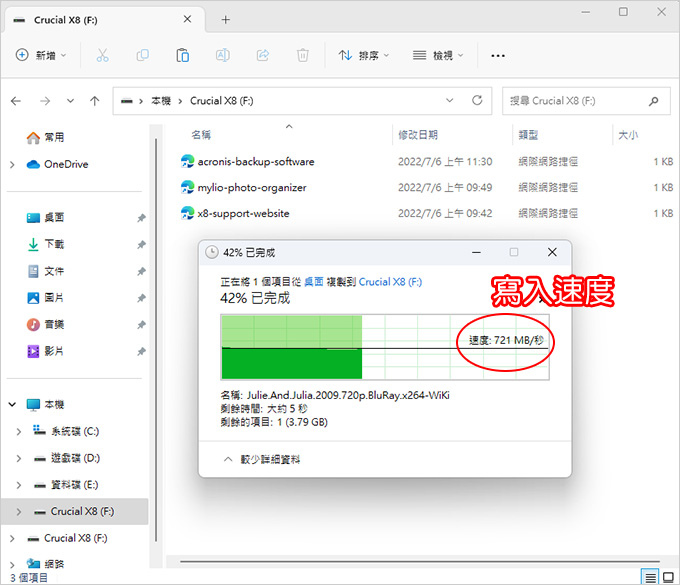Image resolution: width=680 pixels, height=585 pixels.
Task: Open the 新增 (New) menu
Action: pos(41,56)
